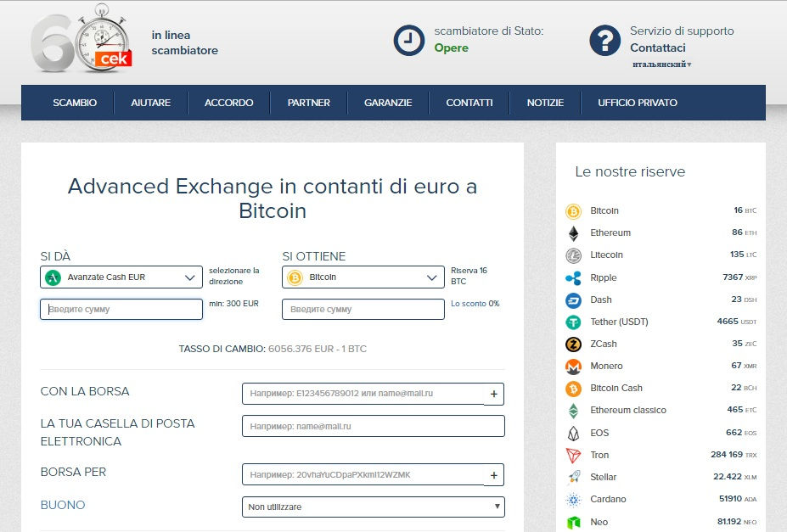
Task: Click the Stellar reserve amount 22.422 XLM
Action: pyautogui.click(x=735, y=477)
